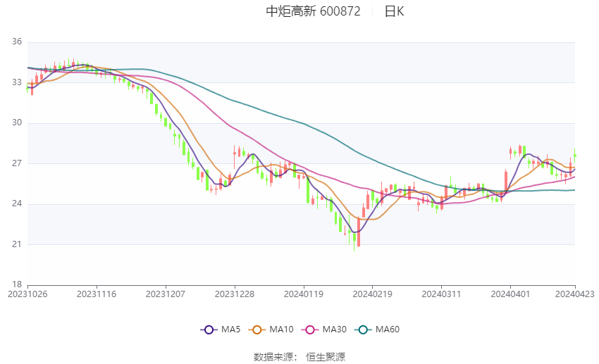Click the 20240401 x-axis date label
The width and height of the screenshot is (599, 364).
[x=510, y=294]
